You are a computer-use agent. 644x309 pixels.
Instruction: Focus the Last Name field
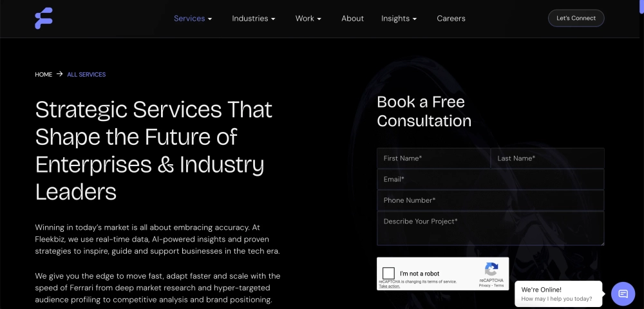[547, 158]
